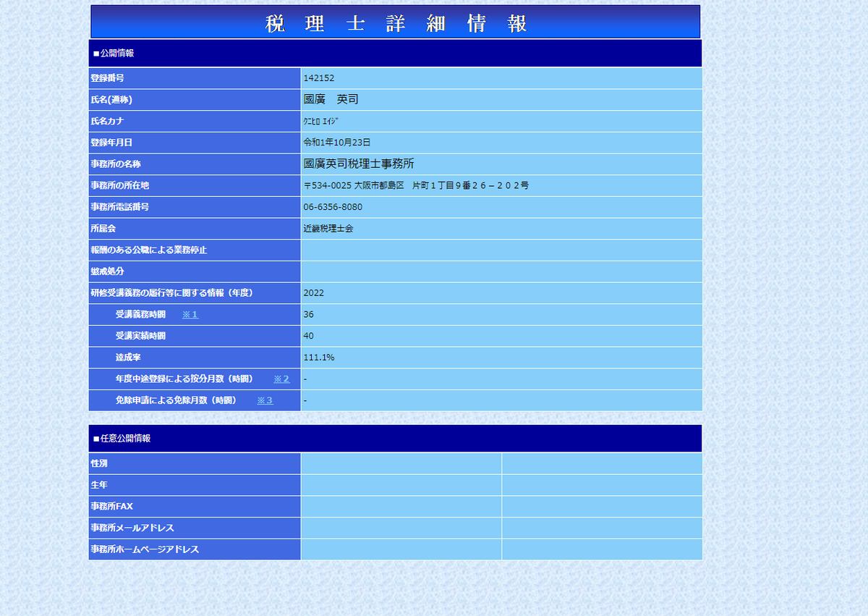The image size is (868, 616).
Task: Open the ※2 footnote link
Action: pyautogui.click(x=281, y=379)
